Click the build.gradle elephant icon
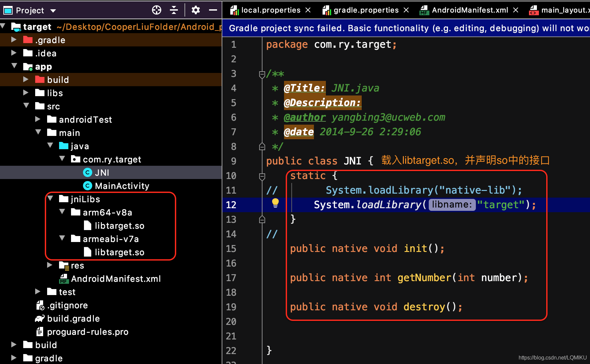Viewport: 590px width, 364px height. click(x=40, y=319)
